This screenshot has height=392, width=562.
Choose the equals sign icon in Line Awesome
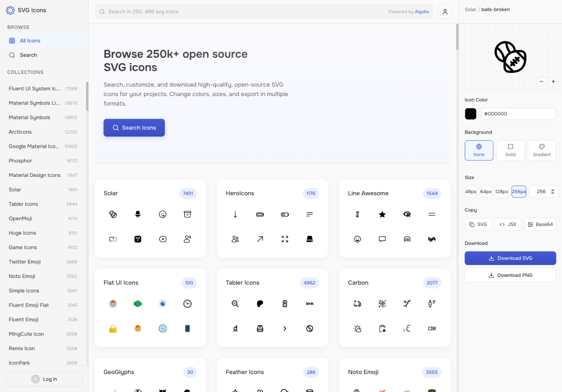click(432, 215)
